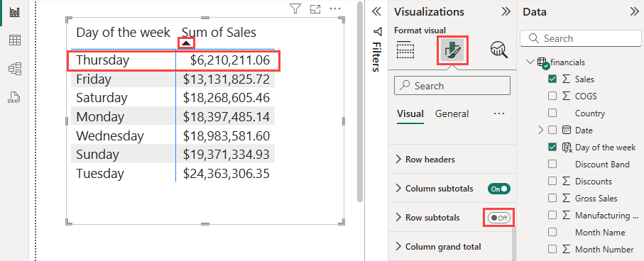Open focus mode icon above the visual
The height and width of the screenshot is (261, 644).
315,9
